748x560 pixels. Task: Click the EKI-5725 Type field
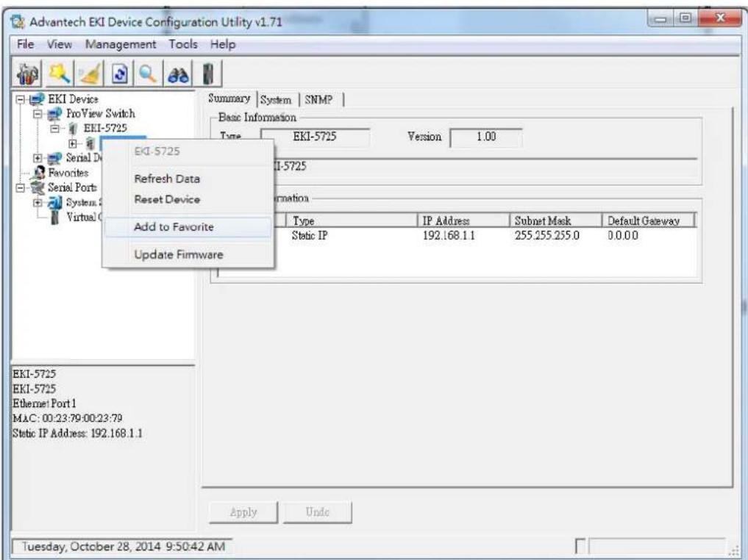315,137
